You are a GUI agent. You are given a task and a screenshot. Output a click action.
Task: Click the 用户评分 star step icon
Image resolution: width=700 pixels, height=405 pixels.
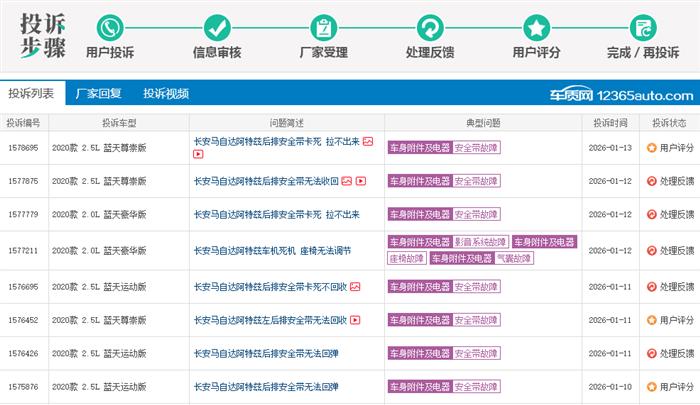click(x=537, y=27)
